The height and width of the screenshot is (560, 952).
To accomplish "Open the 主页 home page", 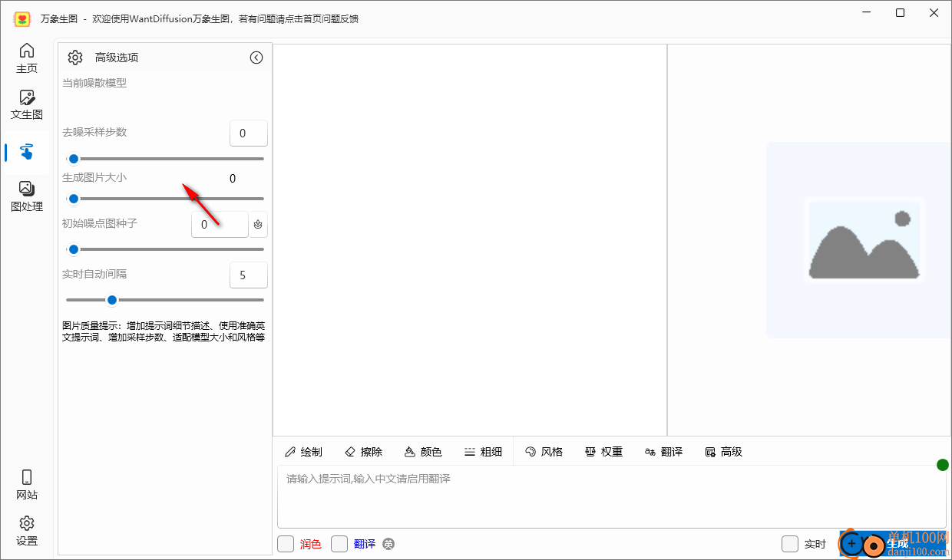I will click(27, 58).
